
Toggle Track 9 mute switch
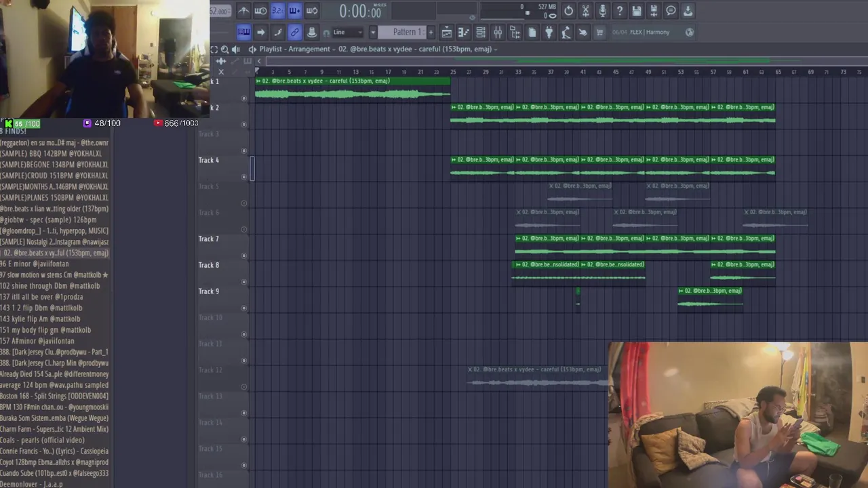pyautogui.click(x=244, y=308)
